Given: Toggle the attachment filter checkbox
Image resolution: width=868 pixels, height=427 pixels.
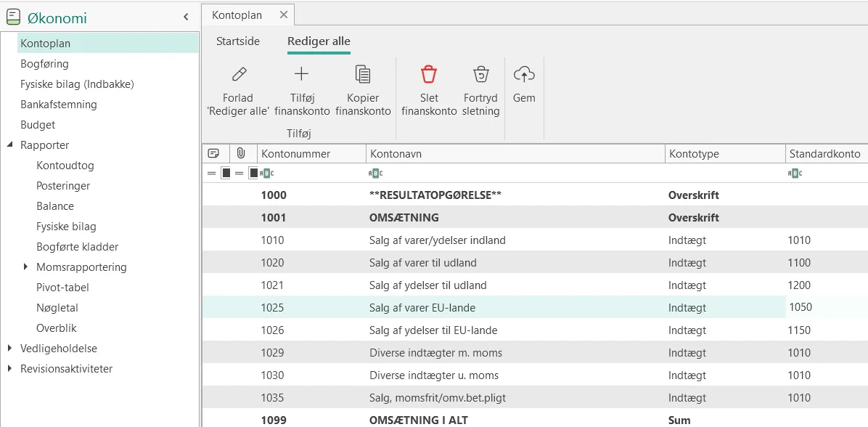Looking at the screenshot, I should (253, 174).
